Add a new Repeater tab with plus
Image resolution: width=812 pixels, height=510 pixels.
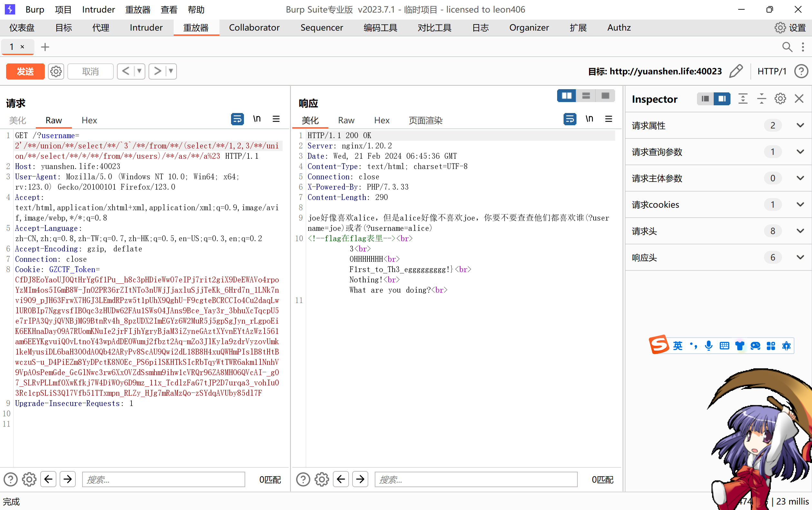tap(45, 47)
